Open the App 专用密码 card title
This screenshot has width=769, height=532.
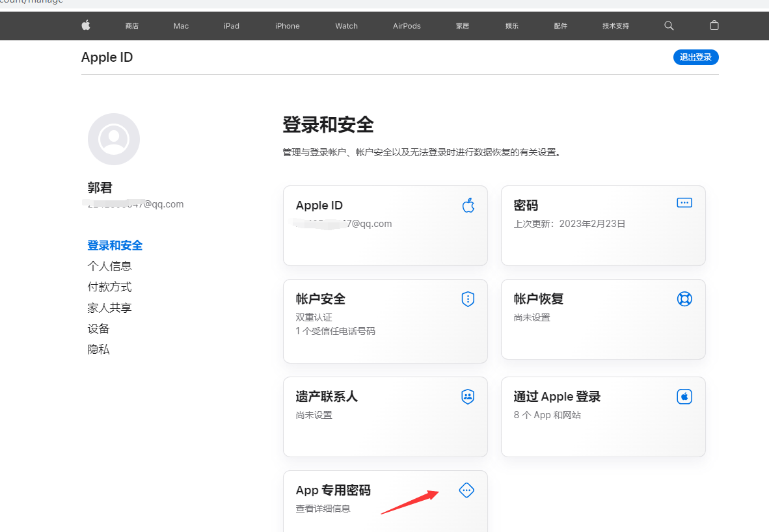pyautogui.click(x=333, y=490)
